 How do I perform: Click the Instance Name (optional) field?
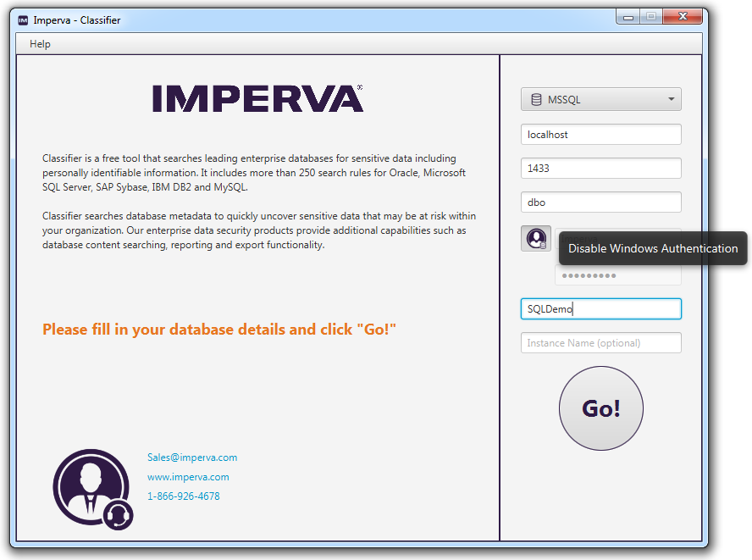(x=601, y=343)
